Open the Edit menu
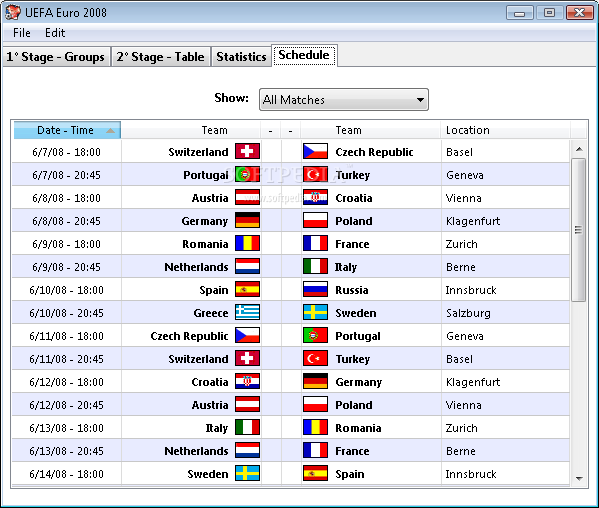 click(55, 33)
